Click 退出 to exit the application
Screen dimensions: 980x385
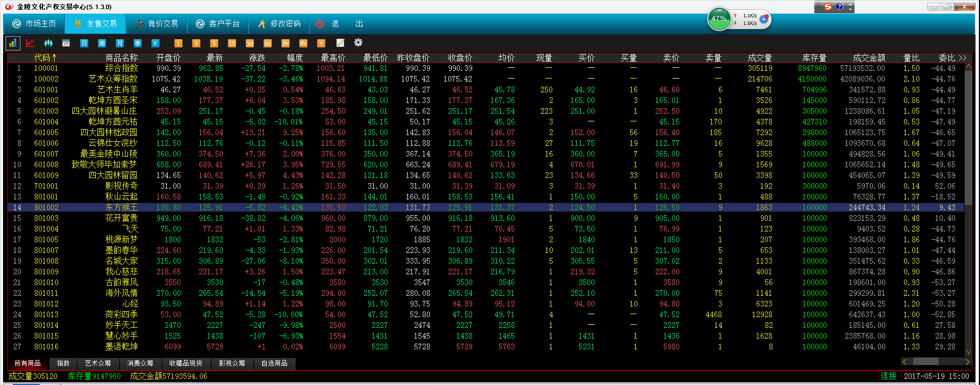point(340,24)
